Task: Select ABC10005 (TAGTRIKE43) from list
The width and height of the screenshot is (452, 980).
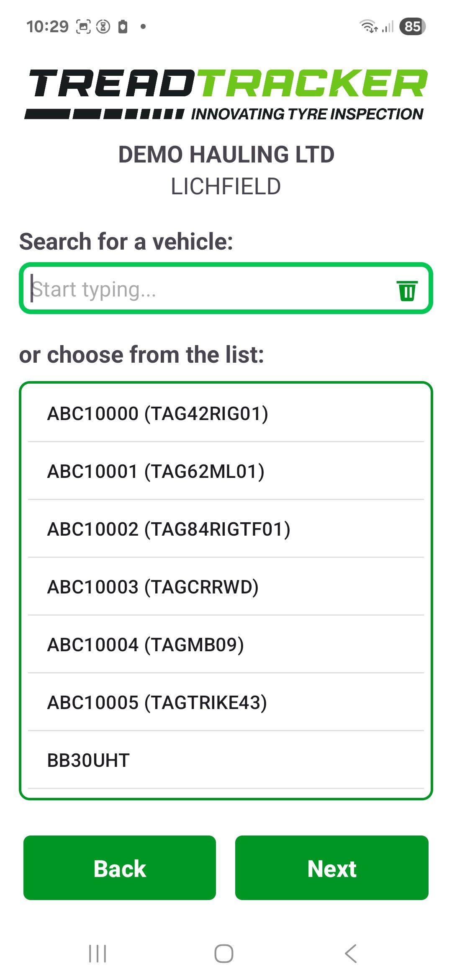Action: click(157, 703)
